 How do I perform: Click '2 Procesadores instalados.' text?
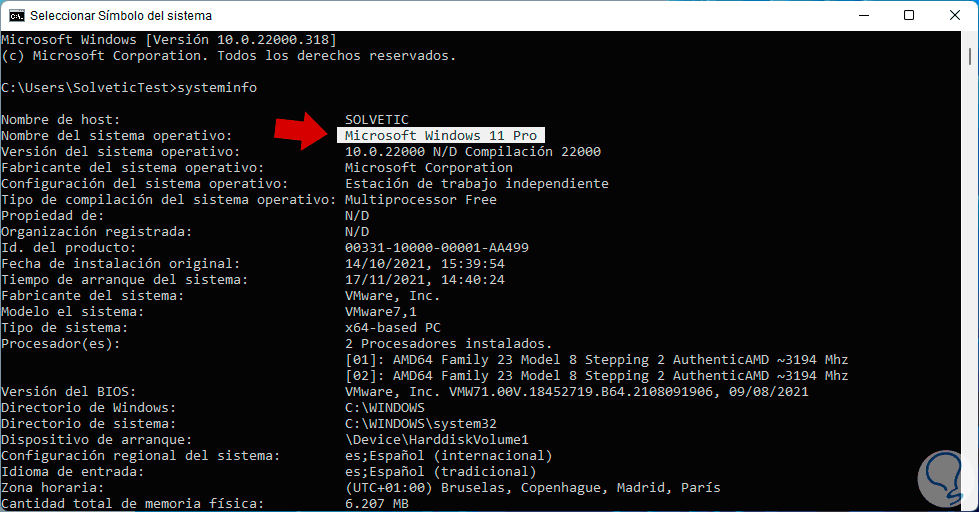(x=448, y=343)
